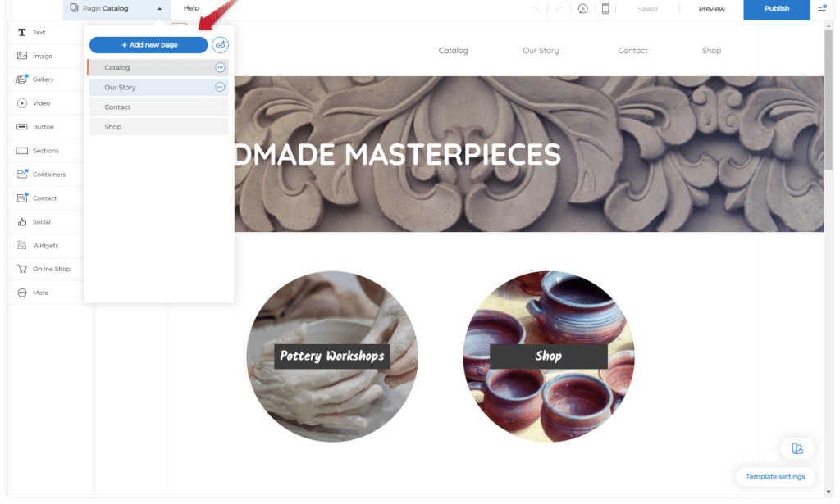
Task: Click the add link page icon
Action: pyautogui.click(x=220, y=45)
